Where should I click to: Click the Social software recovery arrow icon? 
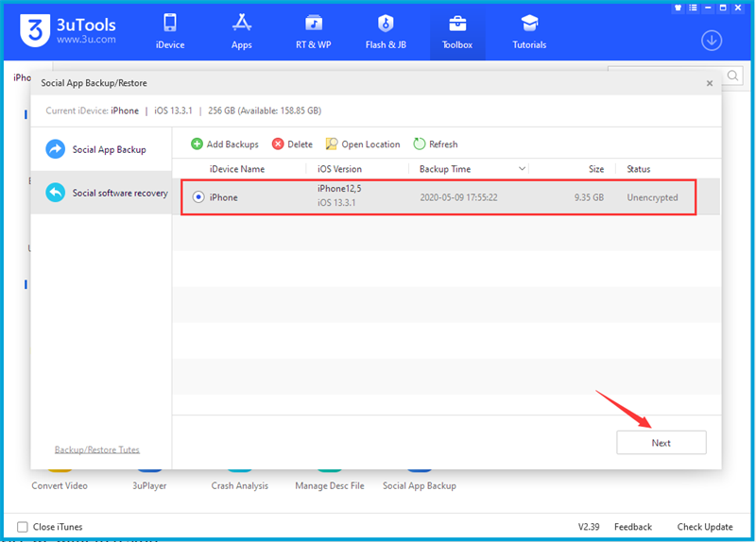point(56,193)
